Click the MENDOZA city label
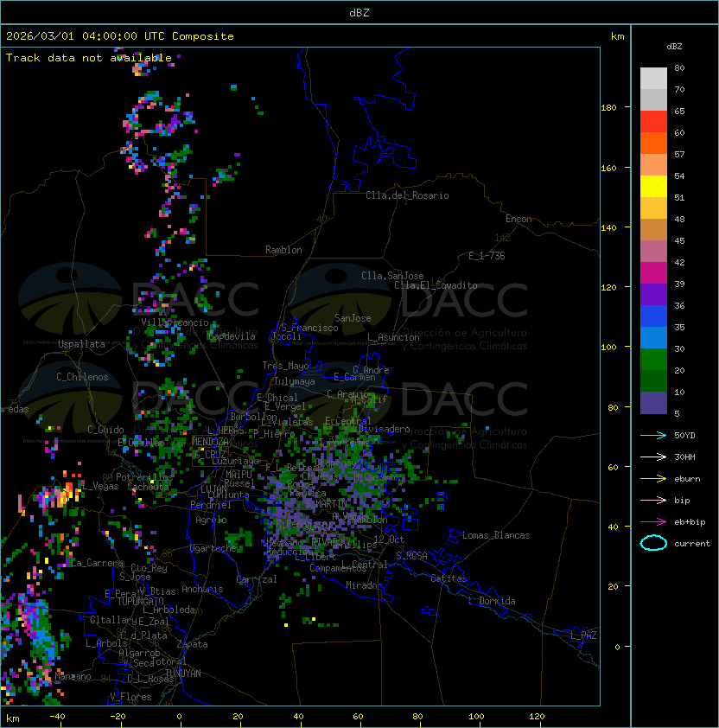The image size is (719, 728). (210, 442)
